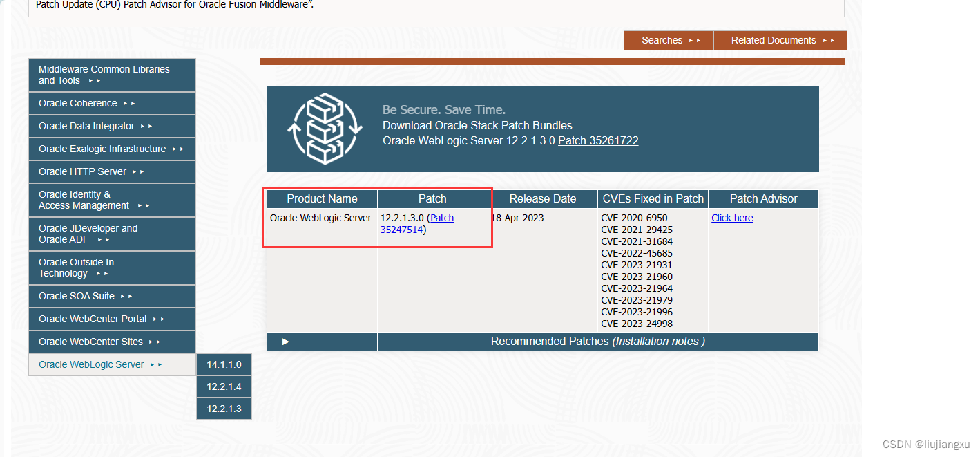This screenshot has height=457, width=980.
Task: Select the Oracle WebLogic Server menu item
Action: point(112,364)
